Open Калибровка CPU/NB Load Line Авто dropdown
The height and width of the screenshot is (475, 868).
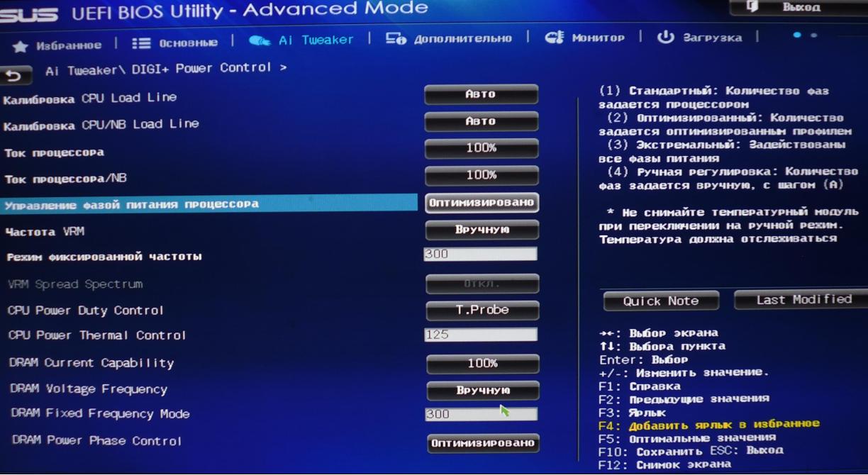click(x=481, y=121)
